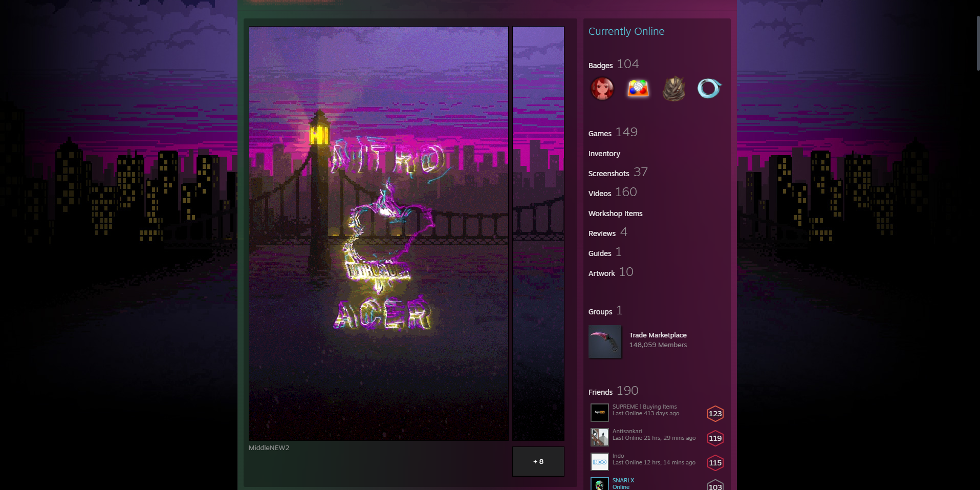Open SNARLX profile name
The width and height of the screenshot is (980, 490).
click(x=623, y=480)
